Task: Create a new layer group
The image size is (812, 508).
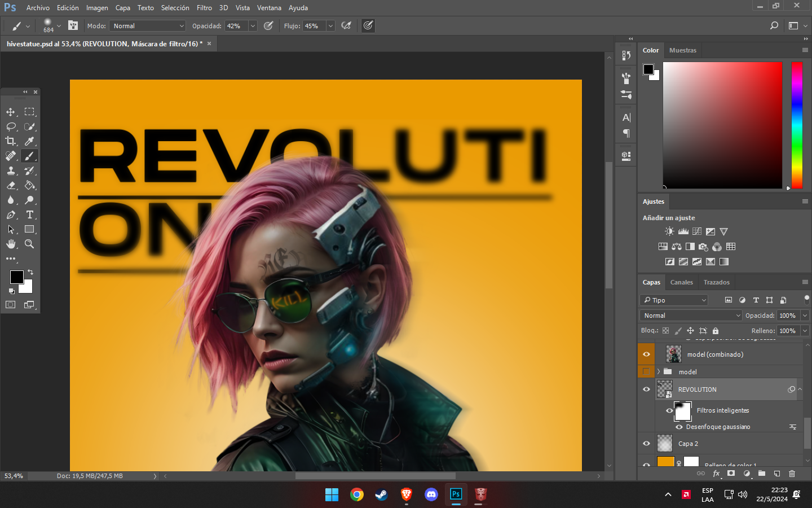Action: click(762, 474)
